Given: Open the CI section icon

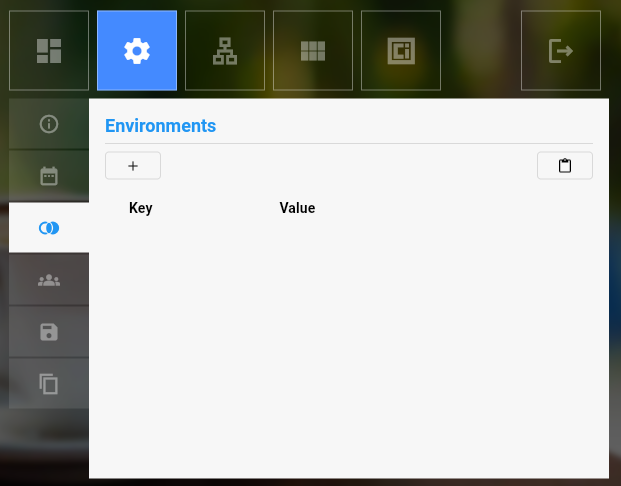Looking at the screenshot, I should pos(401,51).
